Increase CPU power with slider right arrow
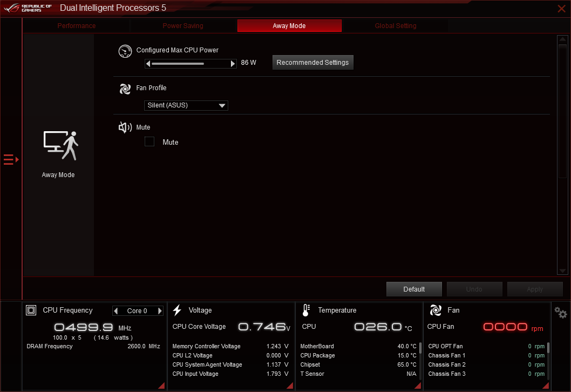 pos(233,64)
